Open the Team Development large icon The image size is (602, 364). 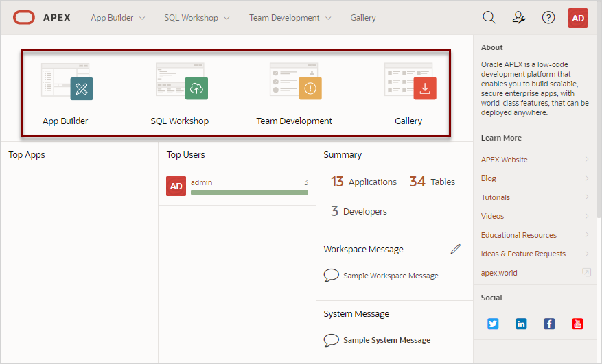[x=296, y=82]
